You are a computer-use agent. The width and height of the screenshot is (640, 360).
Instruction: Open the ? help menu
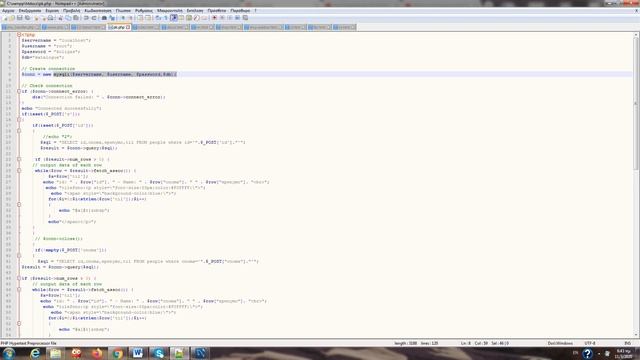click(x=256, y=11)
